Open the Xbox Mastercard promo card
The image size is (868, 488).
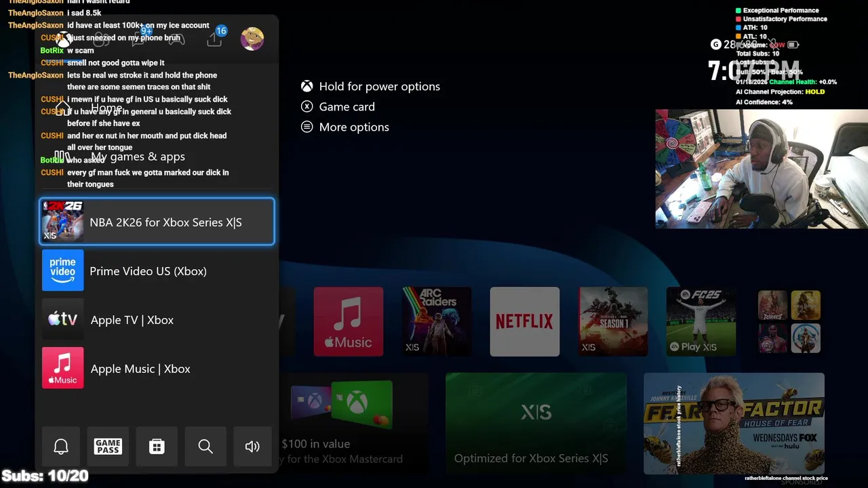(x=354, y=423)
